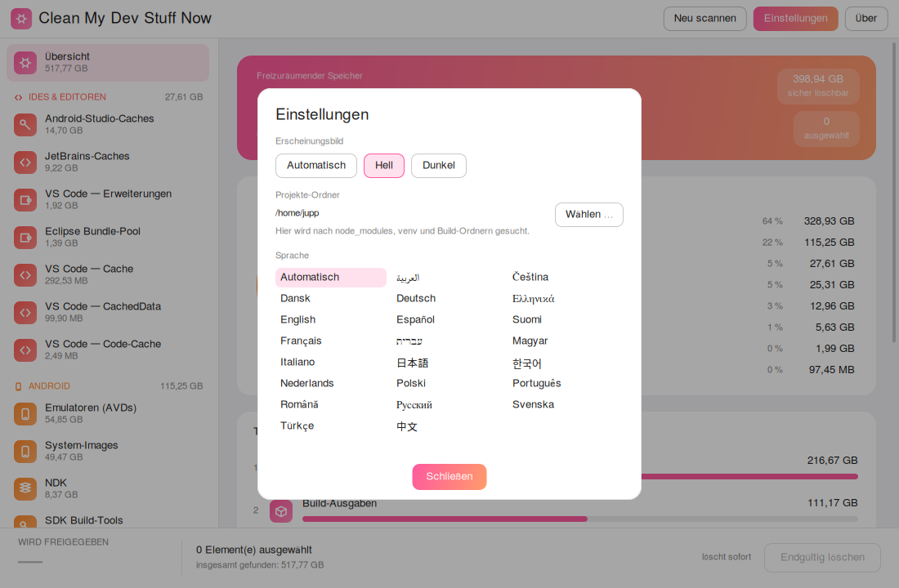Open NDK sidebar entry
This screenshot has height=588, width=899.
click(x=108, y=489)
